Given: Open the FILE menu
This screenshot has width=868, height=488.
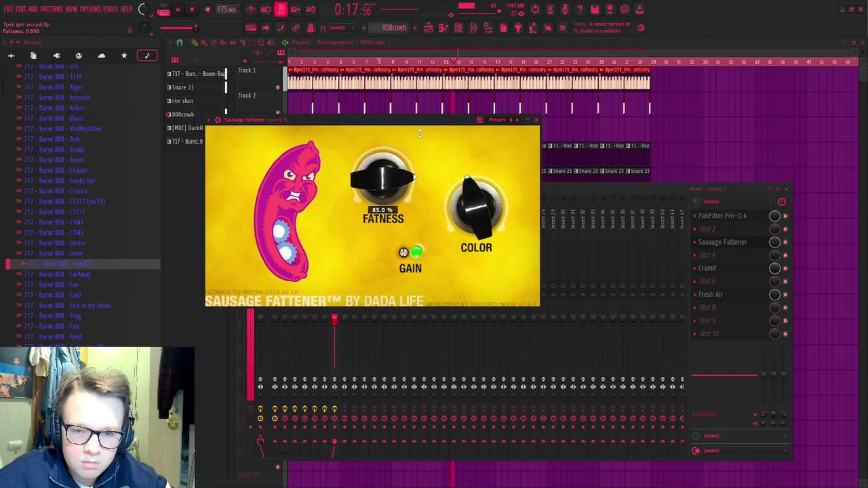Looking at the screenshot, I should point(8,9).
